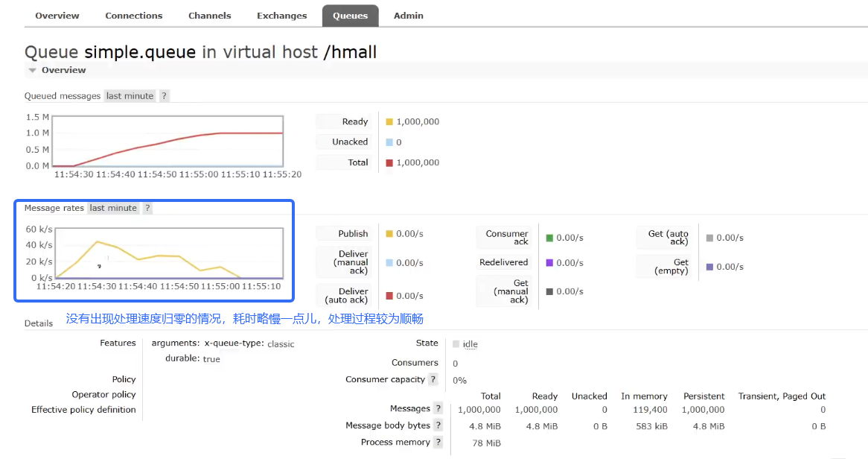Change Message rates 'last minute' range
This screenshot has height=459, width=868.
tap(113, 208)
